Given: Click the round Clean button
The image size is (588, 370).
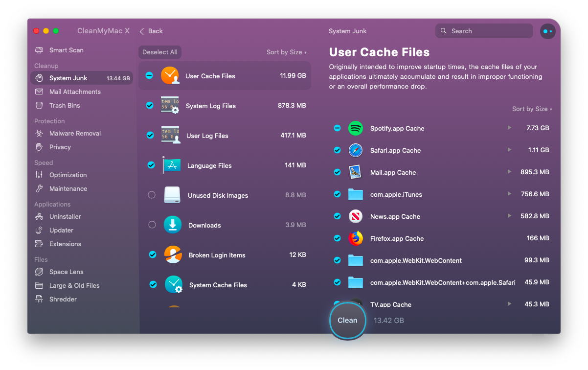Looking at the screenshot, I should coord(347,321).
